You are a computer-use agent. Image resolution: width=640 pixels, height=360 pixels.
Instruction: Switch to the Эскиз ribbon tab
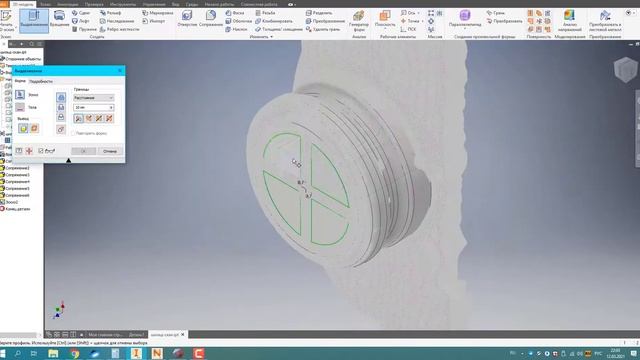45,4
